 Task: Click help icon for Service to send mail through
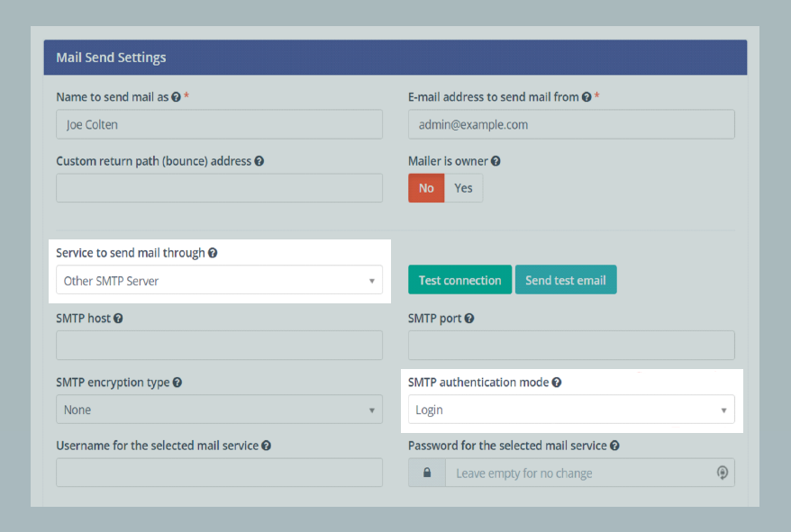[x=213, y=254]
